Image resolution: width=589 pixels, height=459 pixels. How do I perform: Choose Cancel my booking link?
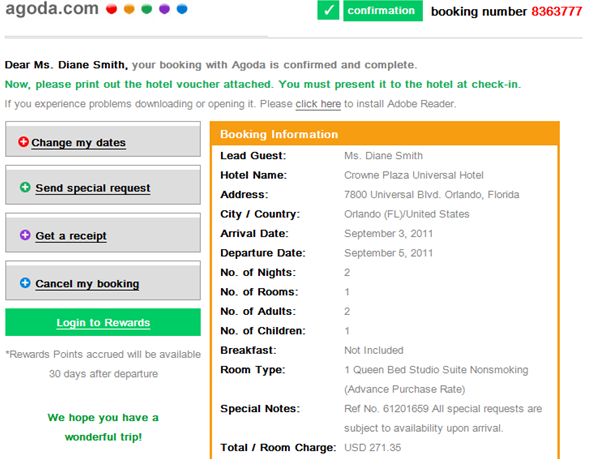(x=87, y=284)
